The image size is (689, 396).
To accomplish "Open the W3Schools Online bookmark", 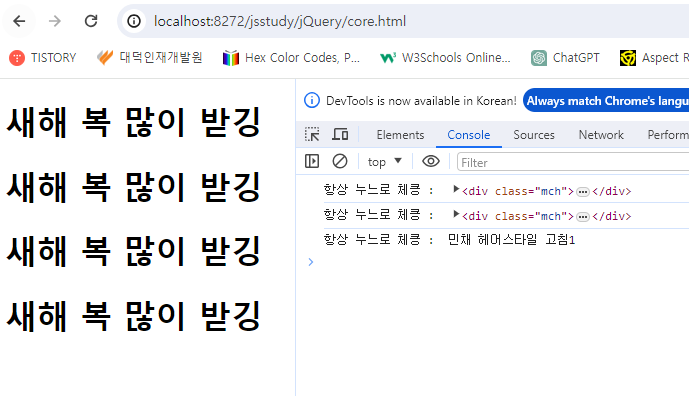I will click(445, 58).
